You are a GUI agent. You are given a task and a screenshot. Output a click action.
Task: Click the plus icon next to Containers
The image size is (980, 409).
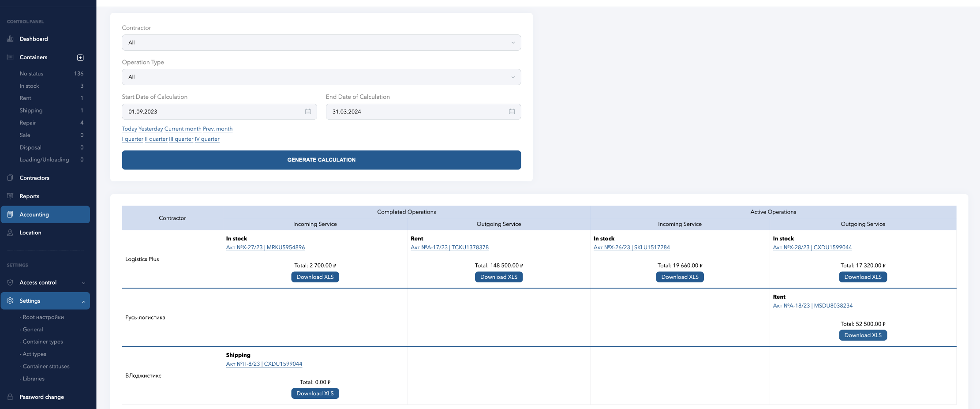tap(80, 57)
